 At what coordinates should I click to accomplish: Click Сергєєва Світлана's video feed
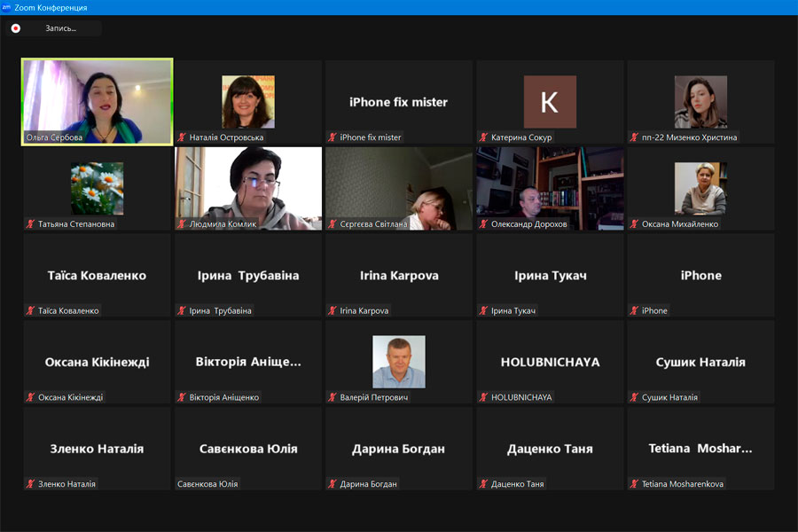(398, 188)
